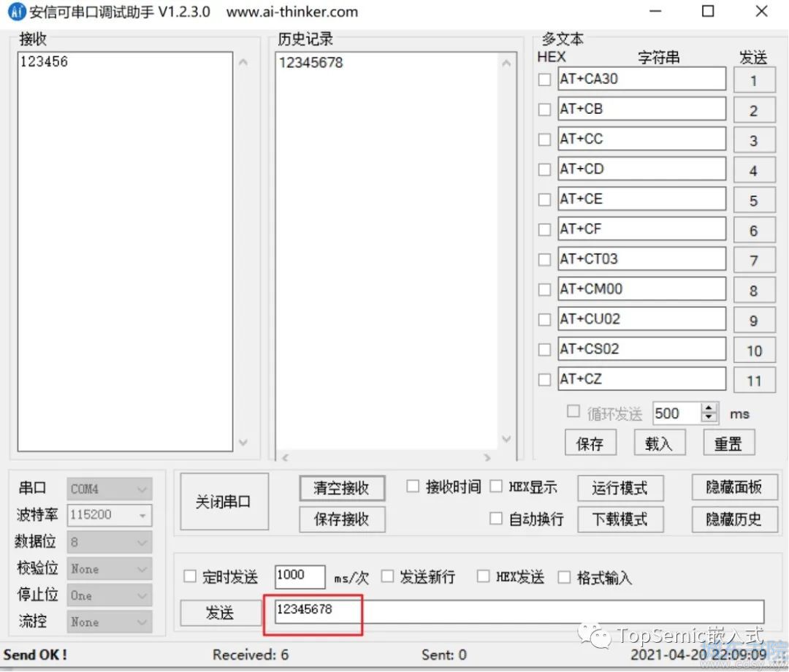This screenshot has height=672, width=789.
Task: Select 12345678 entry in history list
Action: click(x=311, y=63)
